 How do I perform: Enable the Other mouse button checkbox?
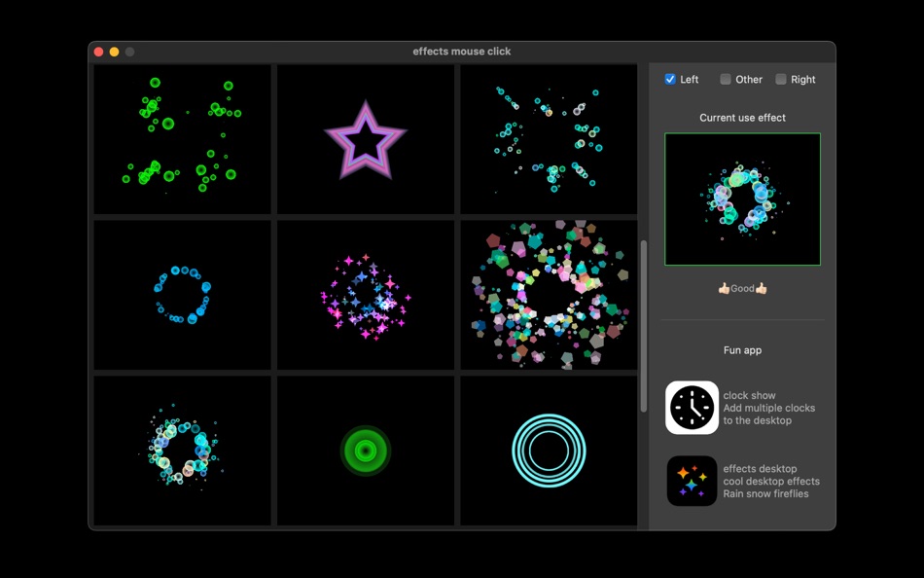726,79
